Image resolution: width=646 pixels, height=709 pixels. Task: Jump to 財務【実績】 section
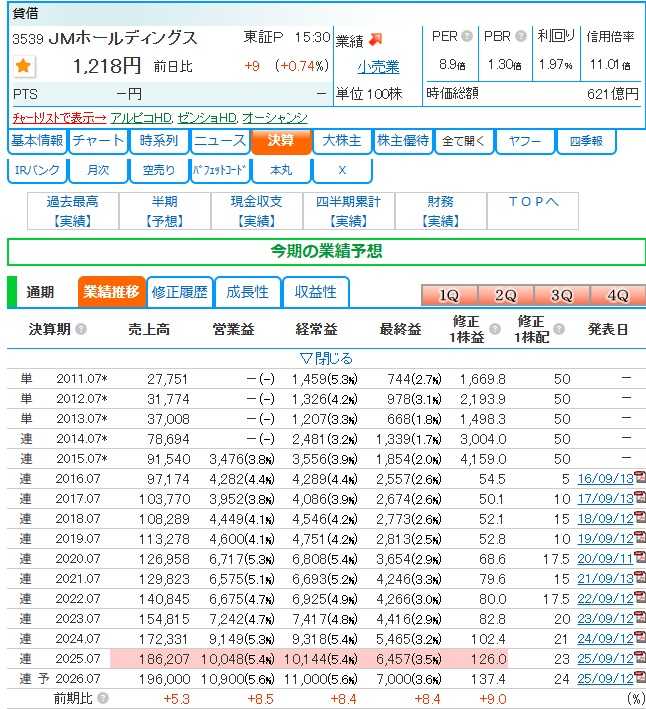tap(441, 211)
